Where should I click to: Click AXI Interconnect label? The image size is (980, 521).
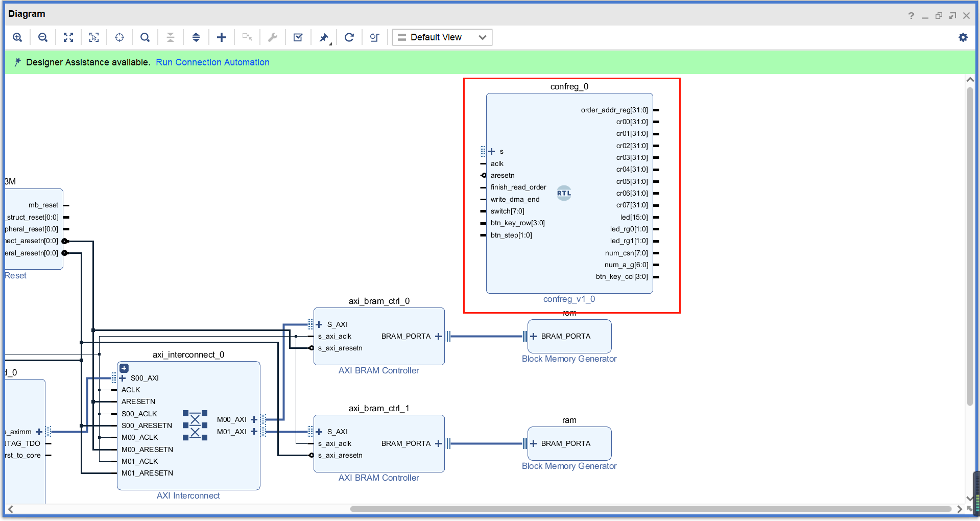(188, 495)
